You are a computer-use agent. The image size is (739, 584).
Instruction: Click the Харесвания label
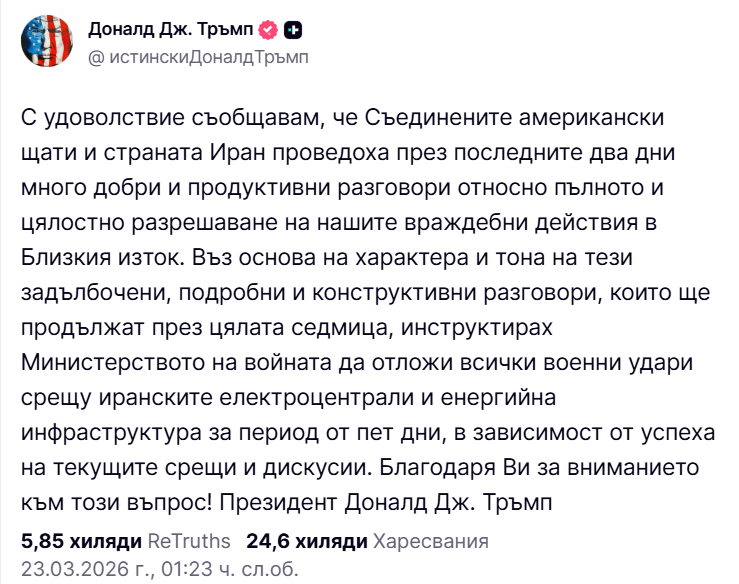(x=430, y=541)
